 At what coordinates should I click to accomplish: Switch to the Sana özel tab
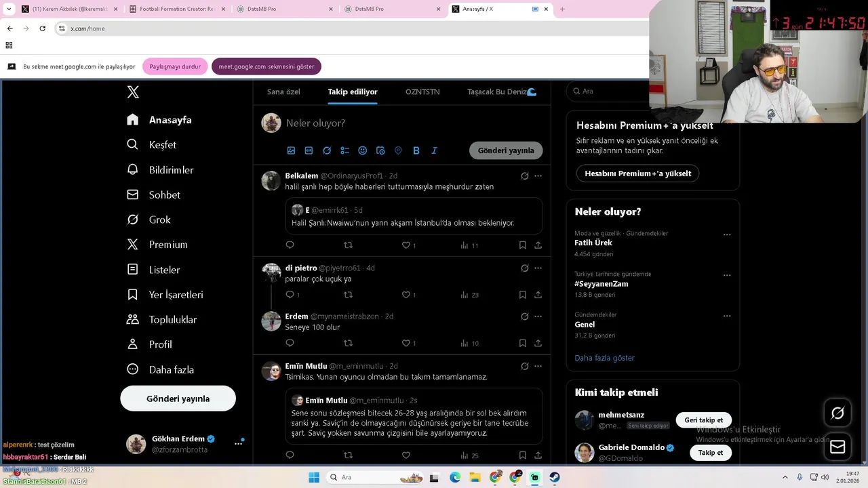pos(283,91)
